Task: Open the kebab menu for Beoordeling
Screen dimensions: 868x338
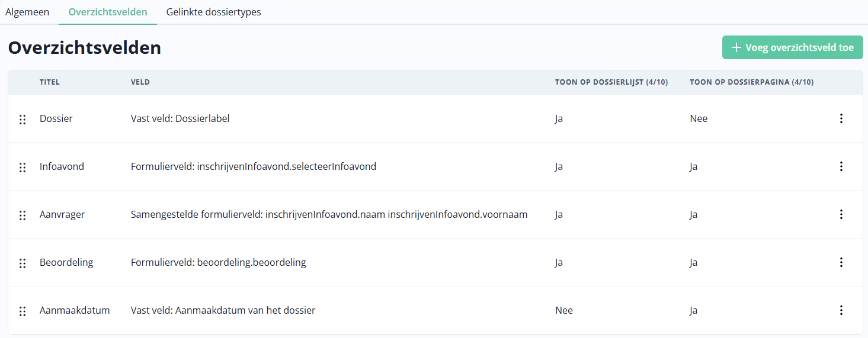Action: pyautogui.click(x=841, y=262)
